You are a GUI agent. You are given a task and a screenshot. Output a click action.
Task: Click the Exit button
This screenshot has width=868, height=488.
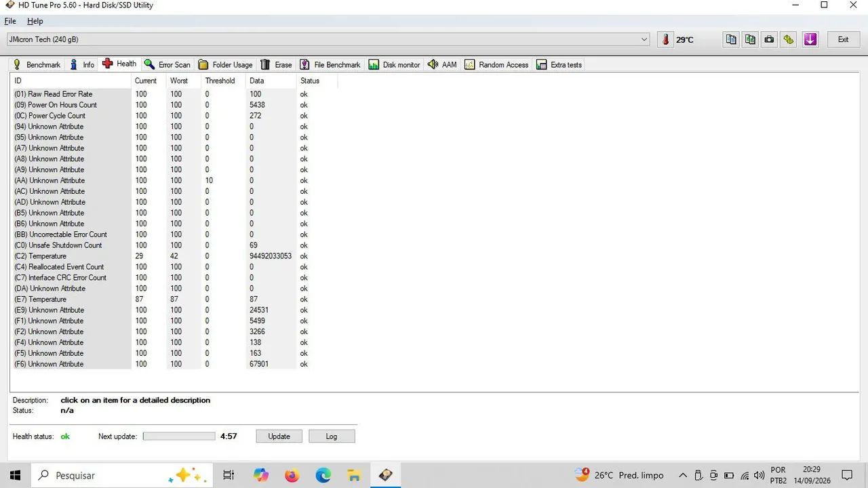click(843, 39)
